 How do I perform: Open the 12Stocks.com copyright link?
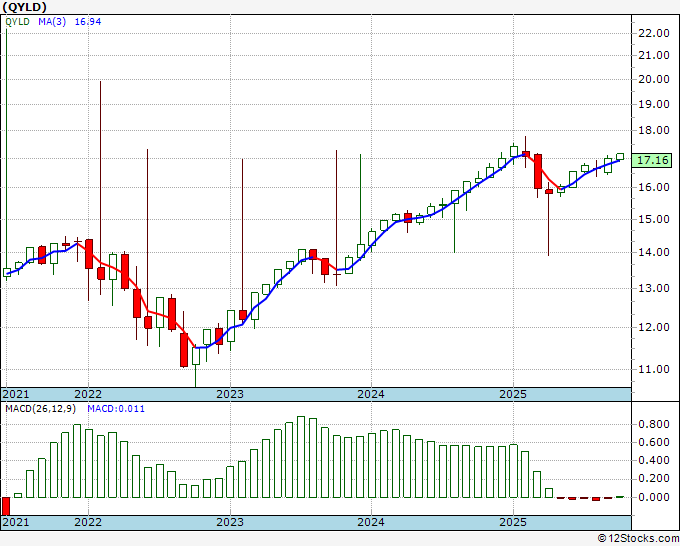click(x=638, y=539)
